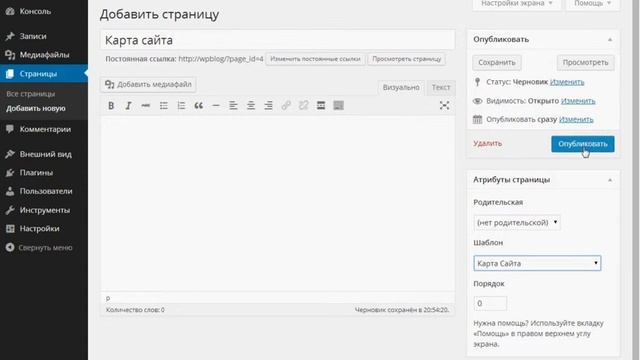Open the Помощь dropdown tab

coord(593,4)
